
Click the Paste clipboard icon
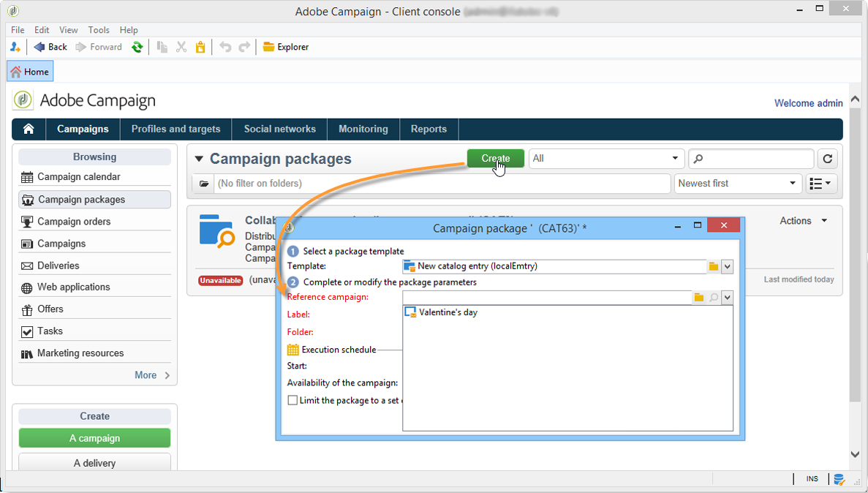click(200, 47)
